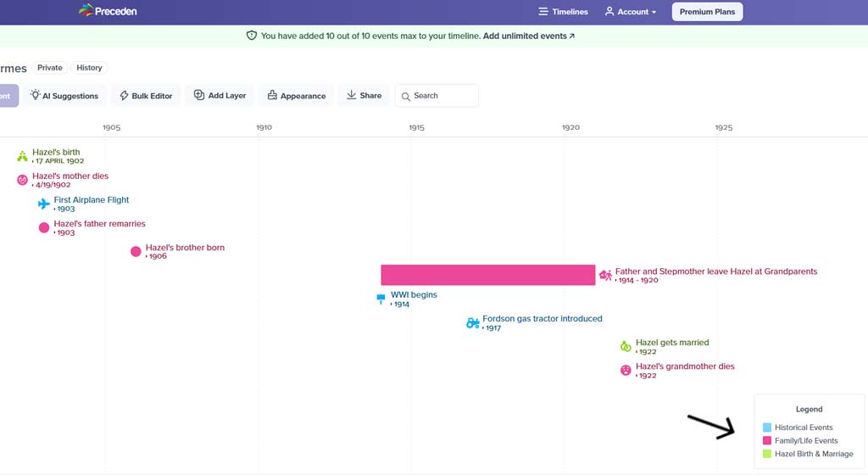
Task: Switch to the History tab
Action: [89, 68]
